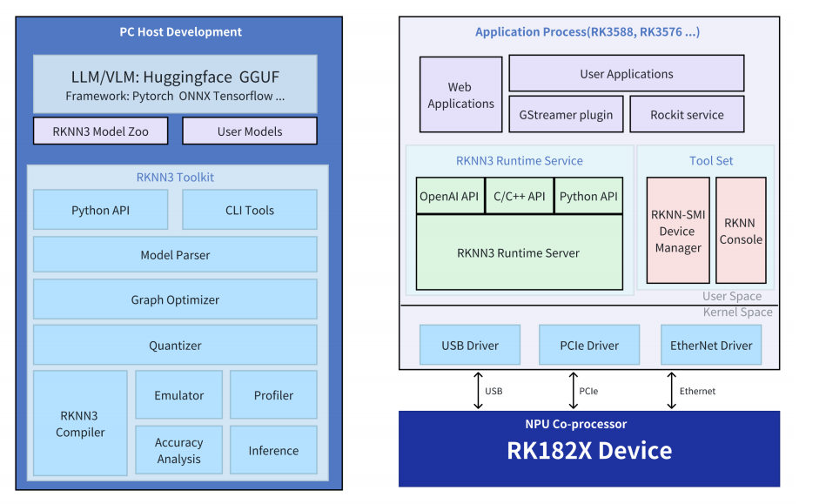Click the RKNN3 Runtime Service heading
Image resolution: width=826 pixels, height=504 pixels.
coord(520,161)
